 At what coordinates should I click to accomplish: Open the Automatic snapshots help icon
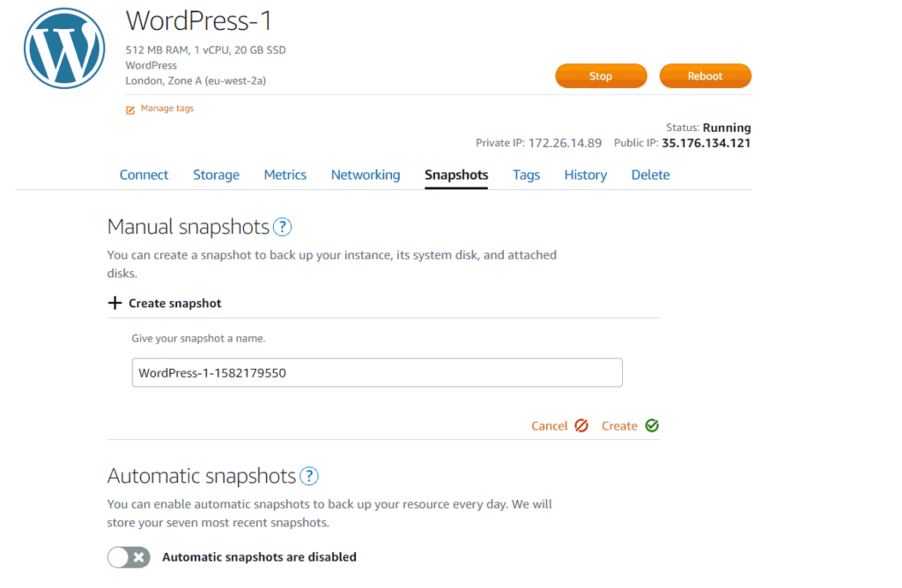309,476
